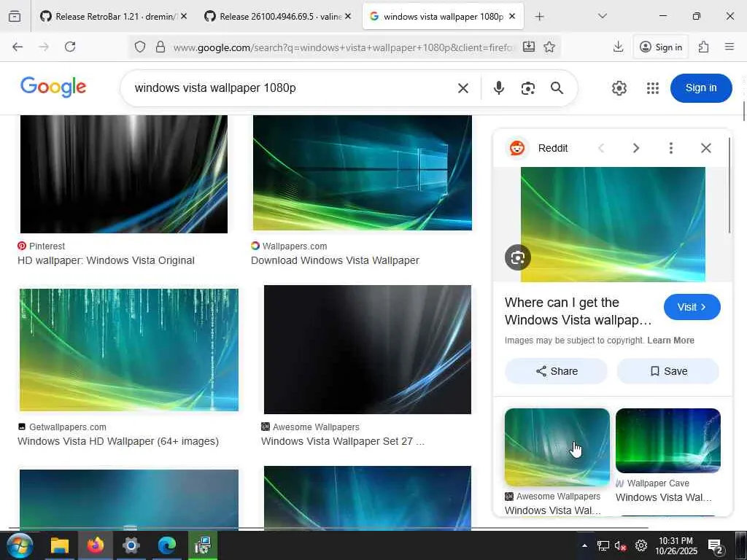Screen dimensions: 747x560
Task: Go forward to the next page
Action: coord(44,47)
